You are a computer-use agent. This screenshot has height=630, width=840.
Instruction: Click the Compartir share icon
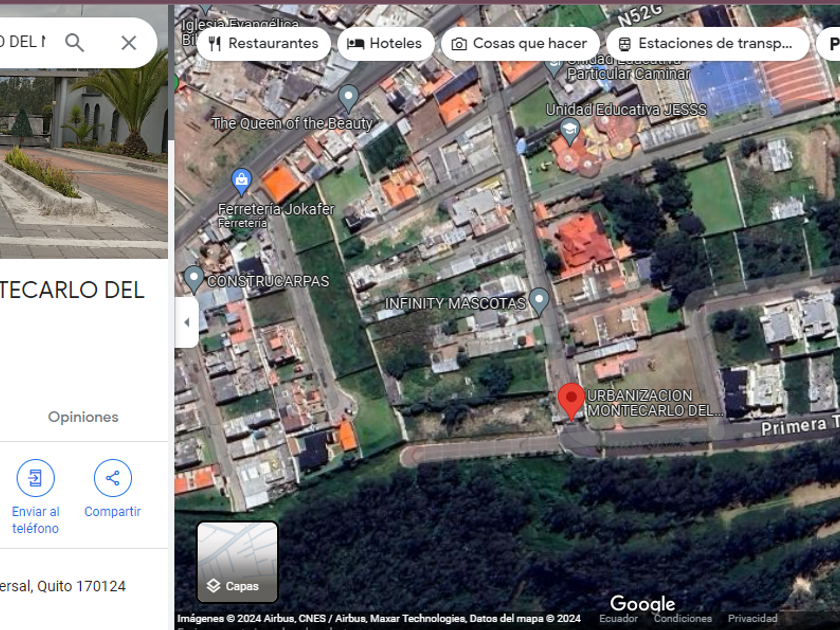pyautogui.click(x=112, y=478)
